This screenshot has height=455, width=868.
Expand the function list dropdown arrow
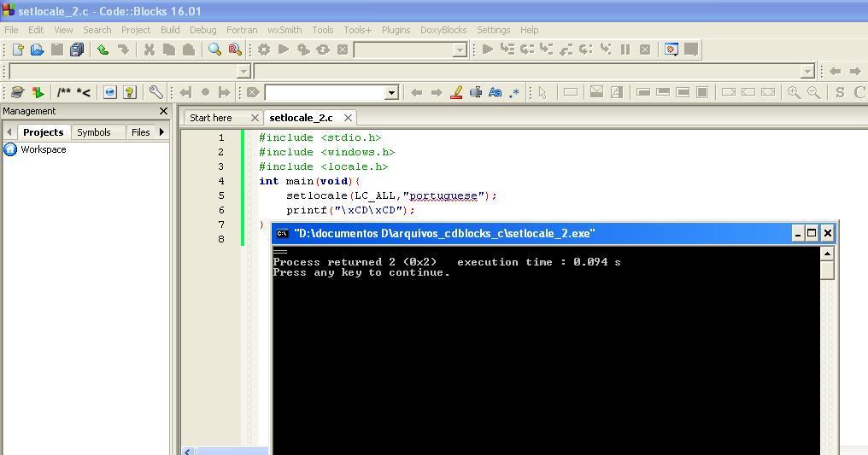click(807, 72)
